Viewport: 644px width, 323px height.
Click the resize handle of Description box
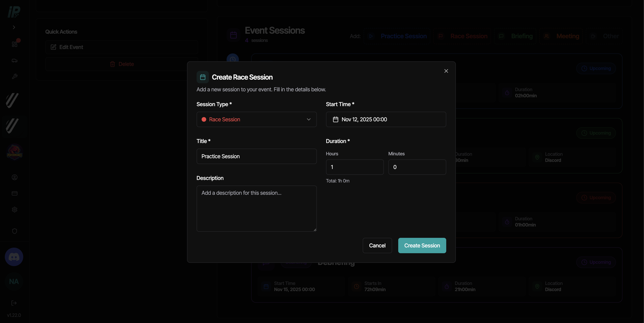click(x=315, y=230)
